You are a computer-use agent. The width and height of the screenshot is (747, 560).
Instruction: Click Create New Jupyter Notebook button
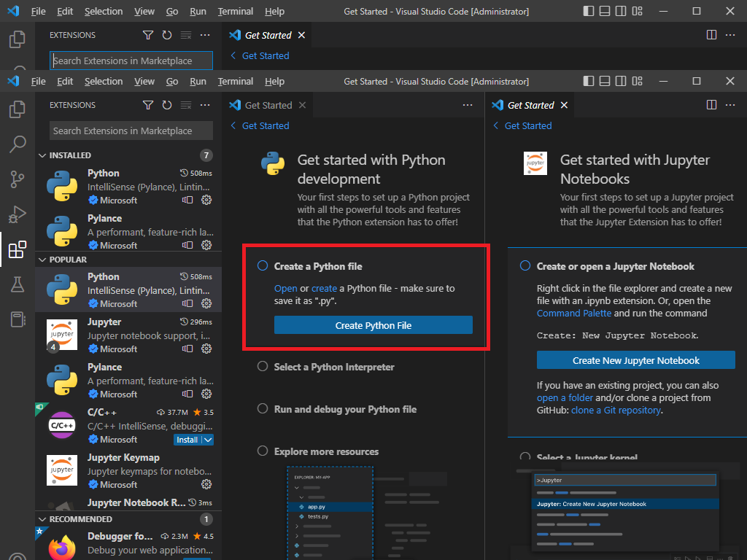tap(635, 360)
